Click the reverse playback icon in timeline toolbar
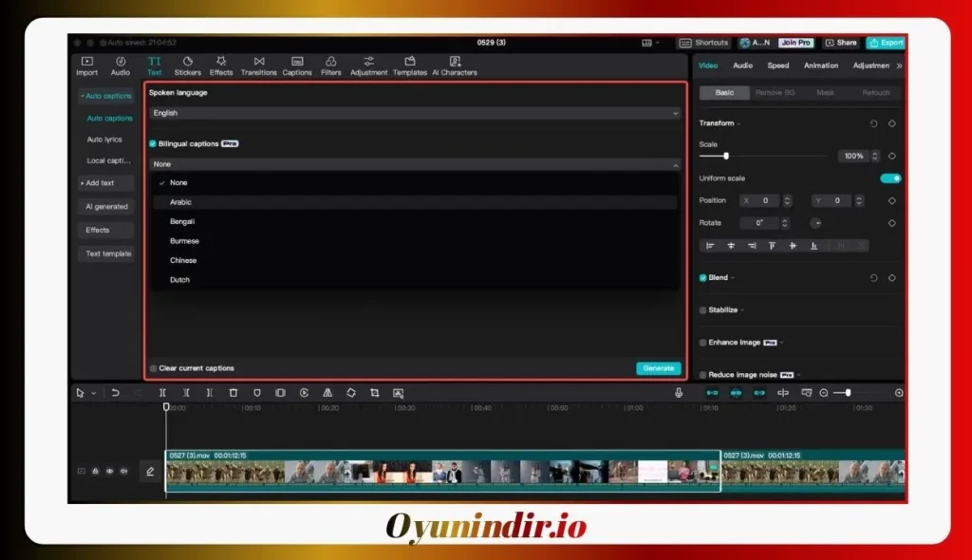This screenshot has height=560, width=972. pos(304,393)
